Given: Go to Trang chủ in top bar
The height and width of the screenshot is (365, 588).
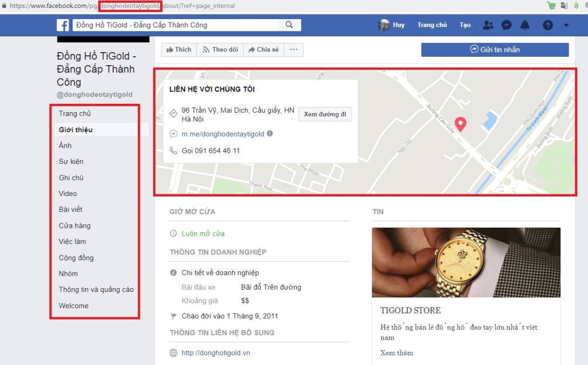Looking at the screenshot, I should coord(432,25).
